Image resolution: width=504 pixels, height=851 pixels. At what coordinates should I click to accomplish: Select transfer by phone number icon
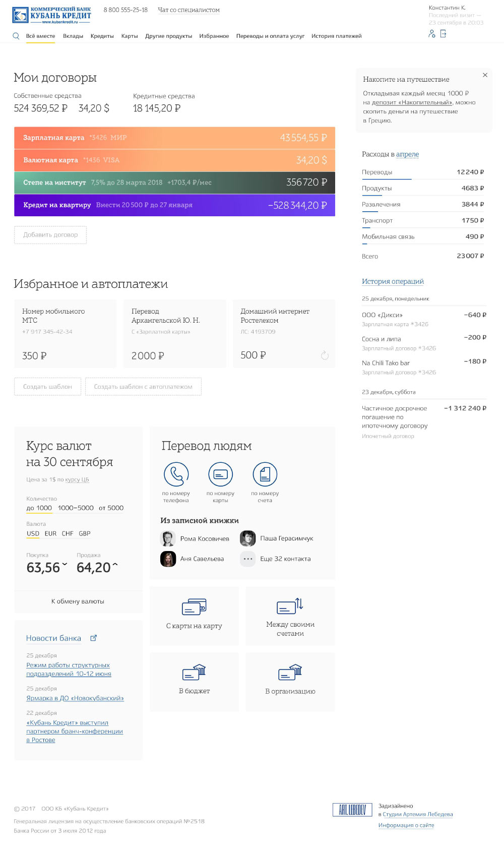[176, 474]
